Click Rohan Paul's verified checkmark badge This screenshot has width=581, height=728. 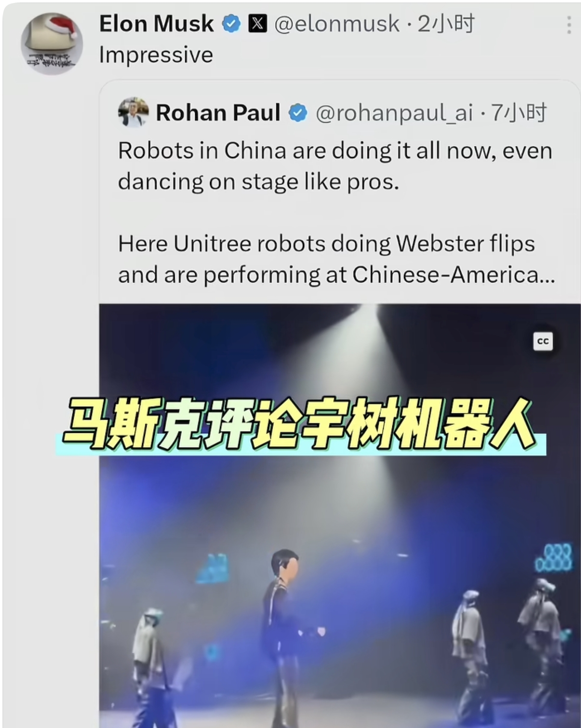(x=298, y=113)
